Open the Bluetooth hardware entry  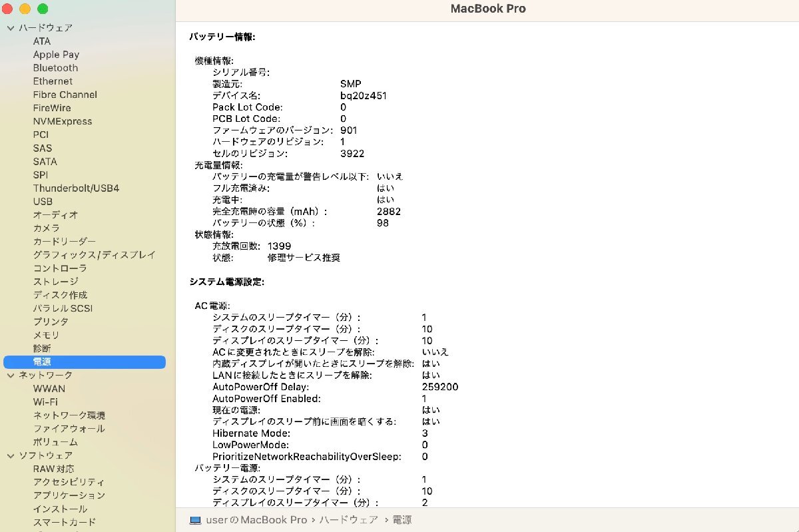[x=55, y=68]
